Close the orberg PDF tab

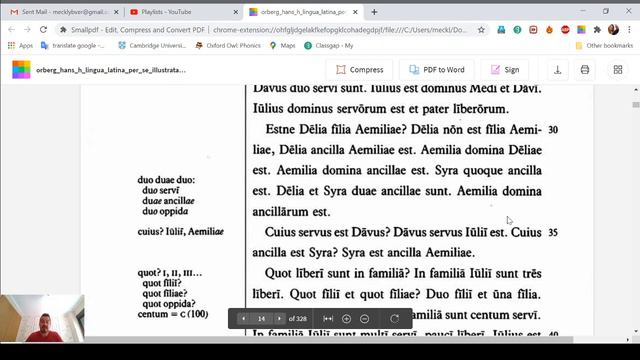click(x=355, y=12)
